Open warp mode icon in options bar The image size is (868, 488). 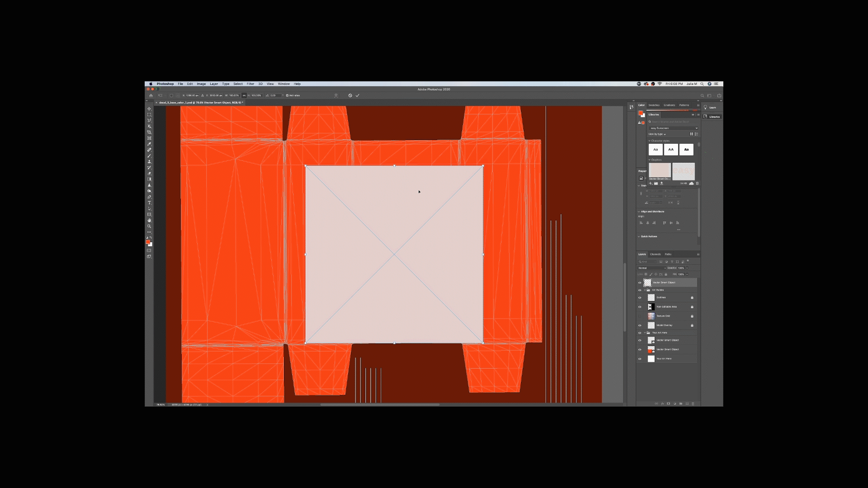336,95
